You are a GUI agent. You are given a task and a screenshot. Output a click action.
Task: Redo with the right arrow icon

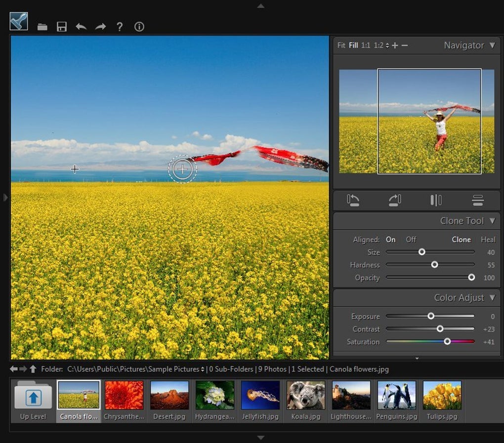[101, 27]
